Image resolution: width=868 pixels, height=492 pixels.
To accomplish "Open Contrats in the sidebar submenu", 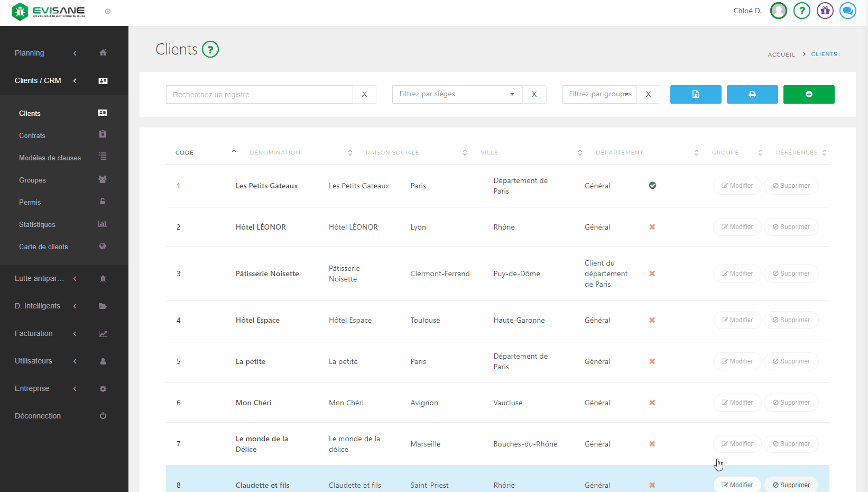I will point(32,136).
